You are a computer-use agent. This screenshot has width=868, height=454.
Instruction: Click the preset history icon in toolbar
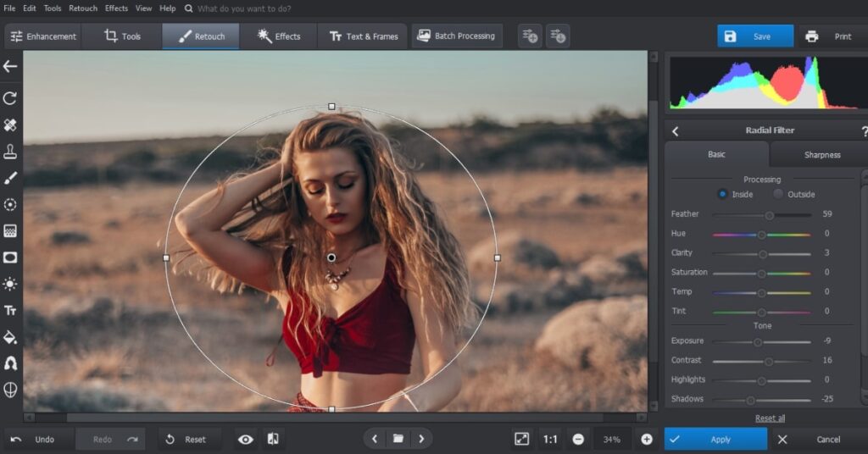(x=558, y=36)
